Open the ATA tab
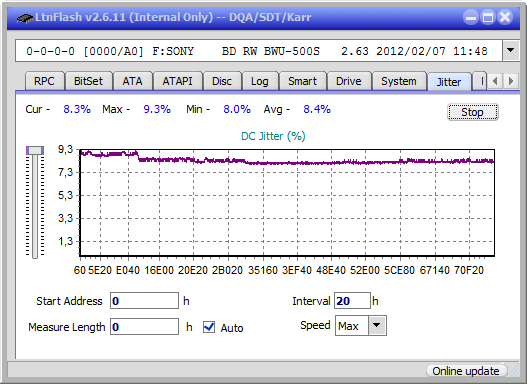The height and width of the screenshot is (384, 527). pos(132,81)
